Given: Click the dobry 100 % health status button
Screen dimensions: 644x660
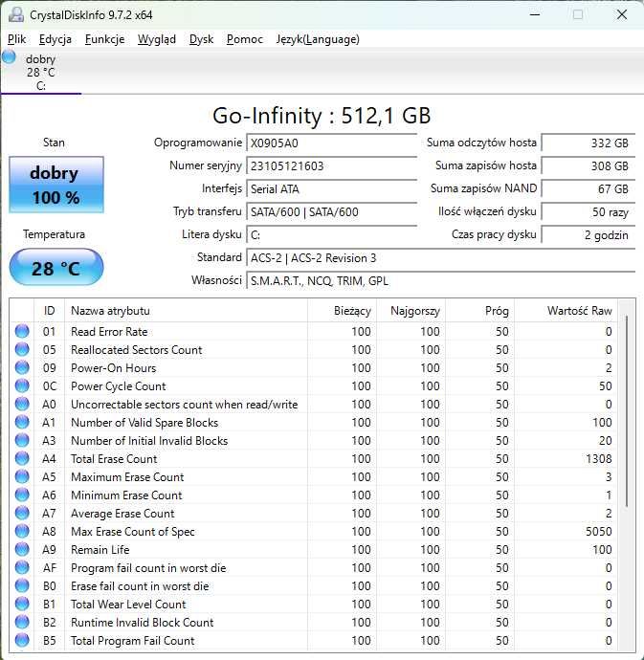Looking at the screenshot, I should (56, 185).
